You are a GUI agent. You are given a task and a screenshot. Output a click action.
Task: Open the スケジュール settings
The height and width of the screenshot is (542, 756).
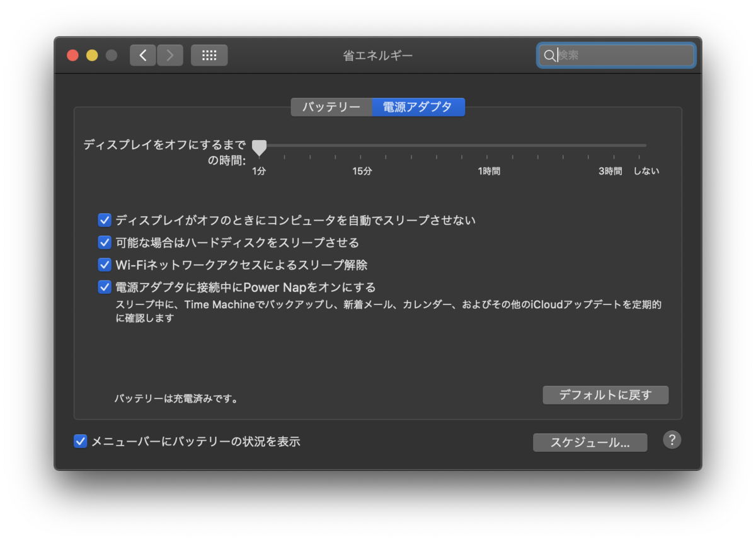[x=590, y=442]
